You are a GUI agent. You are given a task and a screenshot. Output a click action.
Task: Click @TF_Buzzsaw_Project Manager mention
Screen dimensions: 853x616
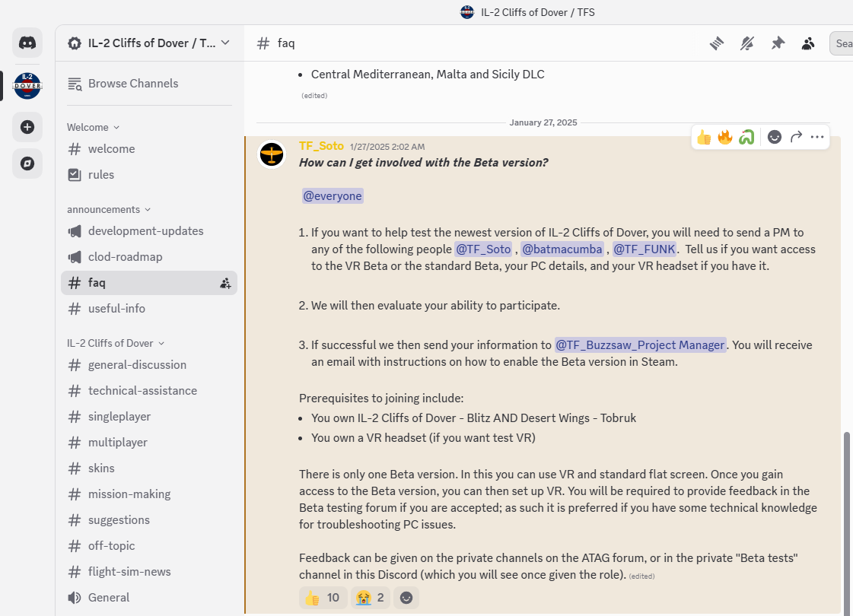[640, 345]
